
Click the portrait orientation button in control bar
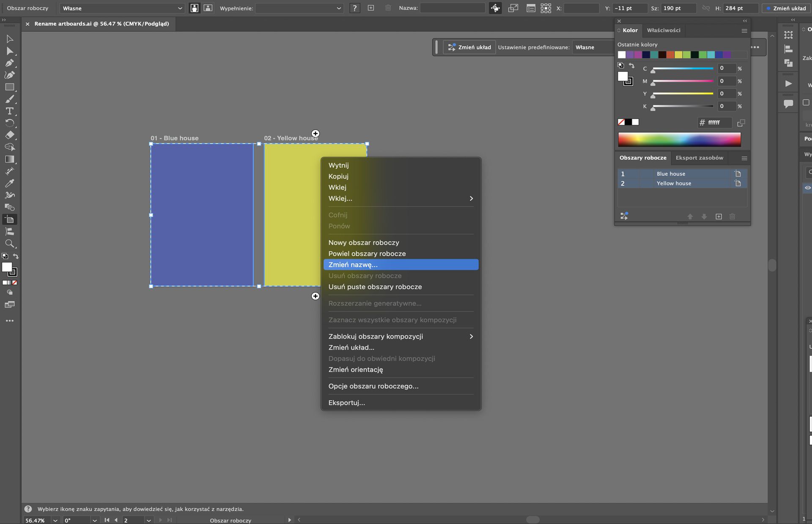click(194, 8)
